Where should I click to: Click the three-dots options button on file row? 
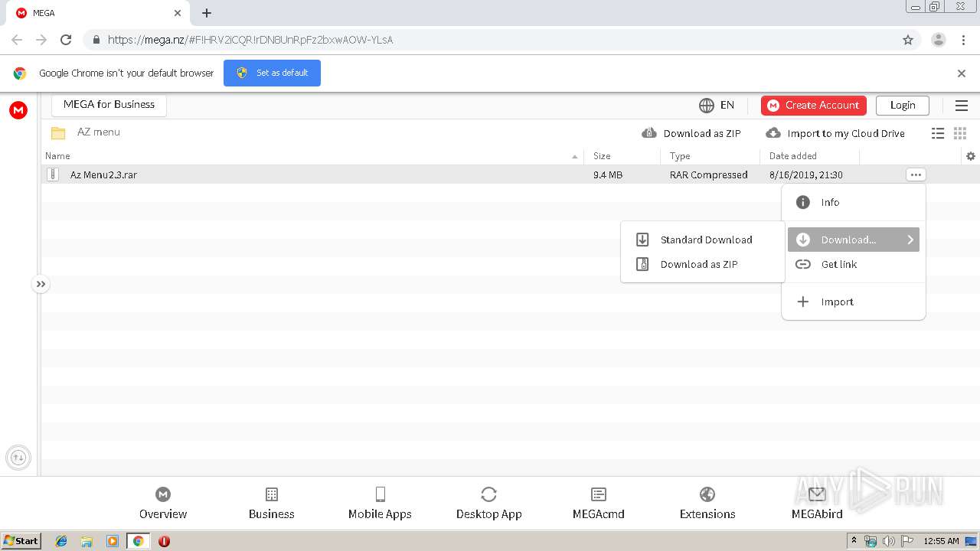pos(916,174)
